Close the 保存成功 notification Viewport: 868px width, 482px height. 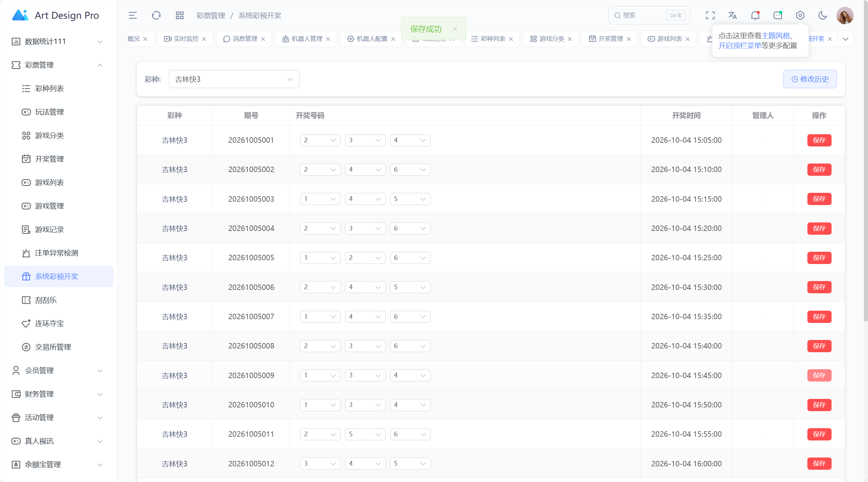[x=455, y=29]
